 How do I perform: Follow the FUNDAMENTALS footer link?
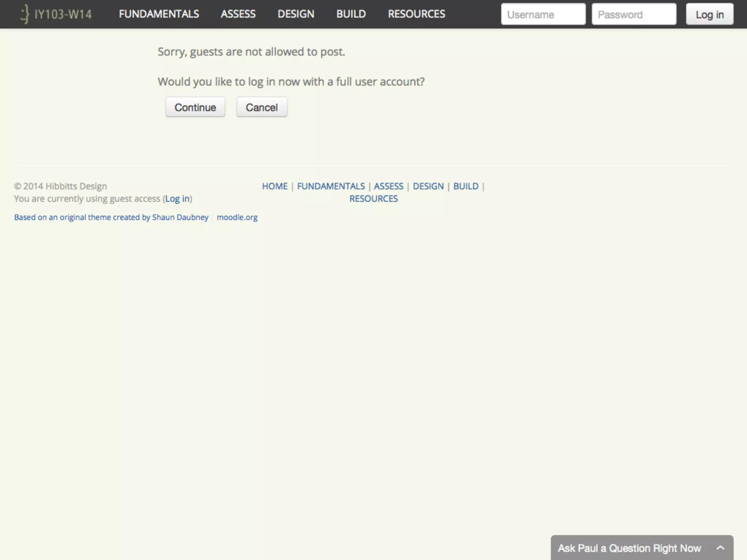point(330,186)
